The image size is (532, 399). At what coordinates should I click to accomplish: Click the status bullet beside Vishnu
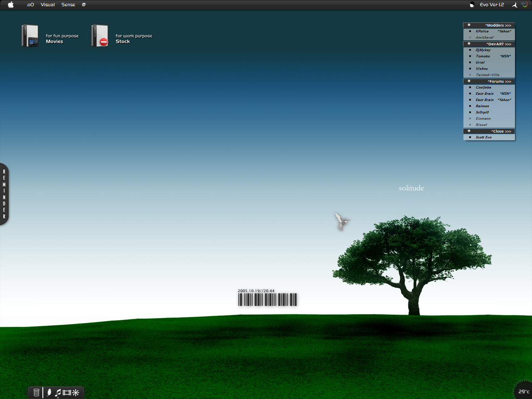click(x=470, y=69)
